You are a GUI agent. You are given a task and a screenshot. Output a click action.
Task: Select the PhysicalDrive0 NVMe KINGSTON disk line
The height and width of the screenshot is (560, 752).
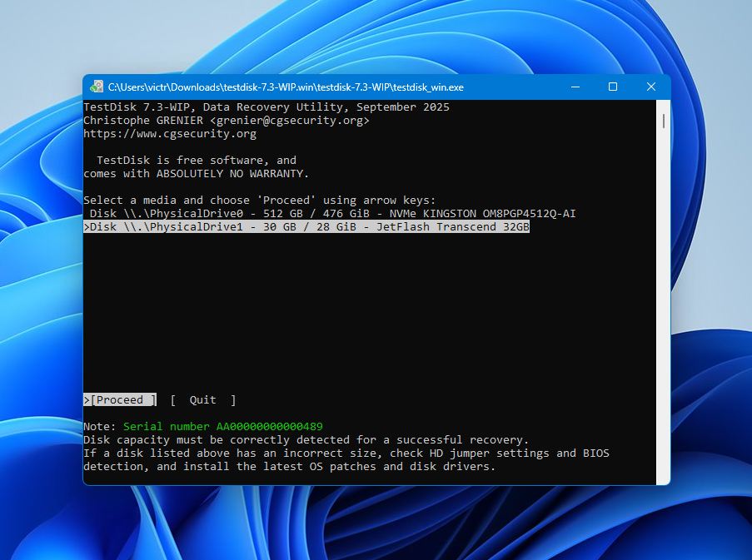point(332,214)
